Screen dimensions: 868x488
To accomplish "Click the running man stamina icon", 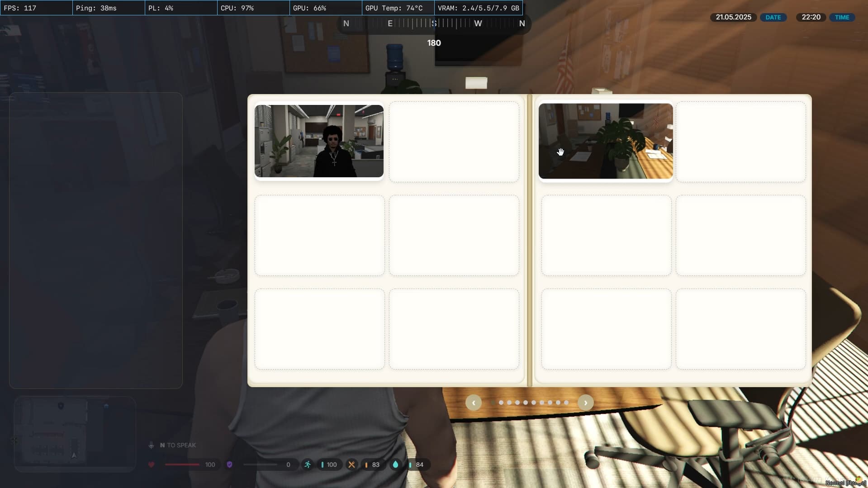I will point(308,464).
